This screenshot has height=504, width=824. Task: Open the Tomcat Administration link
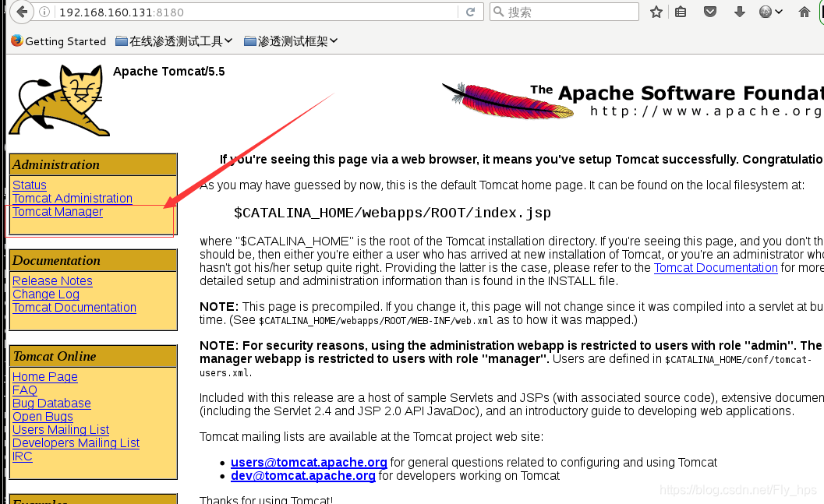coord(72,198)
